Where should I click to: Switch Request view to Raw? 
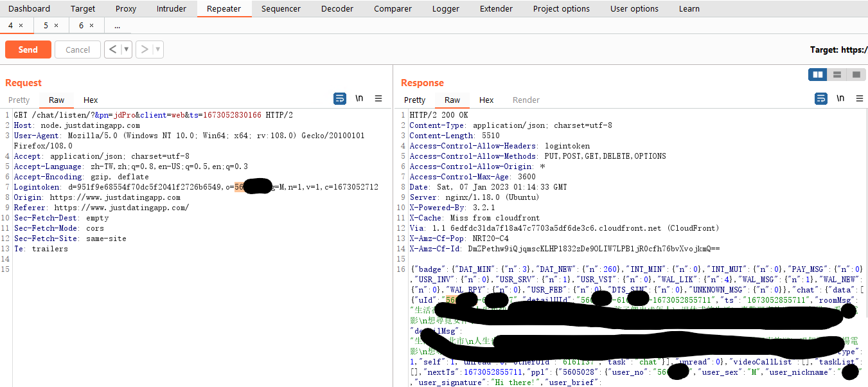(57, 100)
